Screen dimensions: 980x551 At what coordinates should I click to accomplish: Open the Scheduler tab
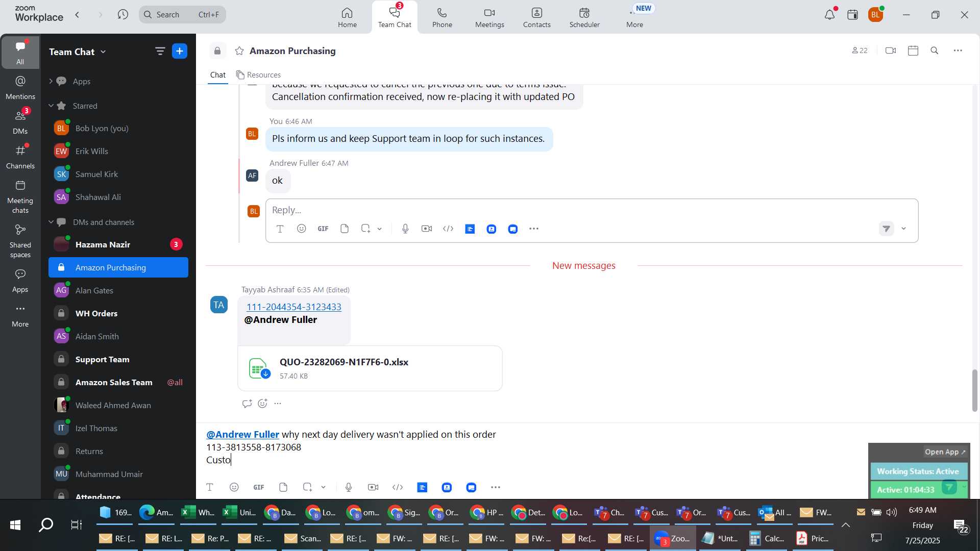point(584,17)
